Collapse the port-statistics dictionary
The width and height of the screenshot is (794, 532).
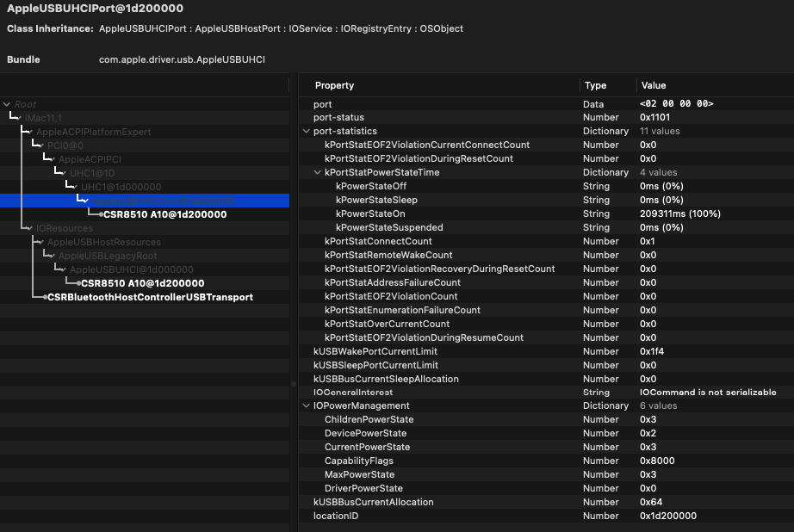[307, 131]
